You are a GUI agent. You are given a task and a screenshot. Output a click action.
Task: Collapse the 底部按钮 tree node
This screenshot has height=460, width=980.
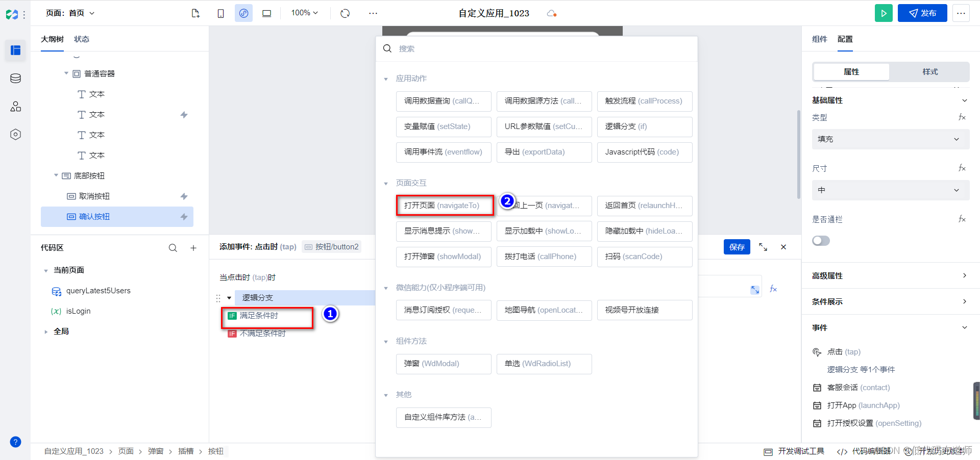point(56,175)
